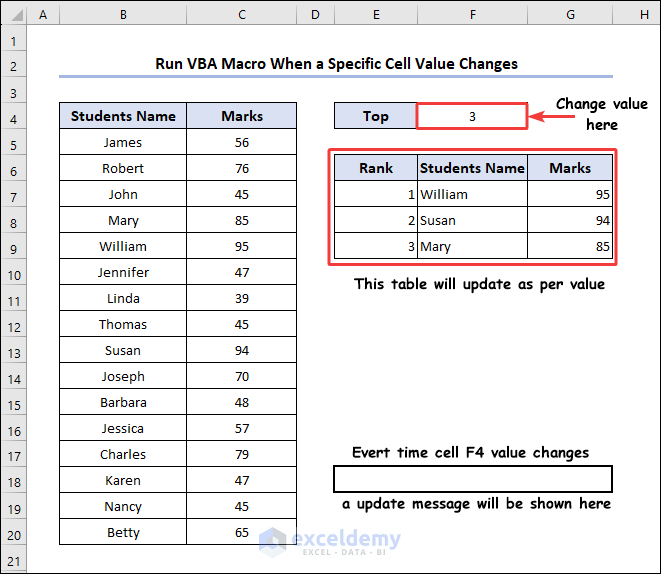Select William cell in left table
The width and height of the screenshot is (661, 574).
tap(123, 246)
